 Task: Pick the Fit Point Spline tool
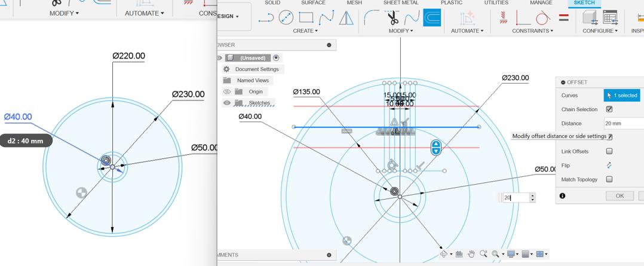(x=326, y=18)
